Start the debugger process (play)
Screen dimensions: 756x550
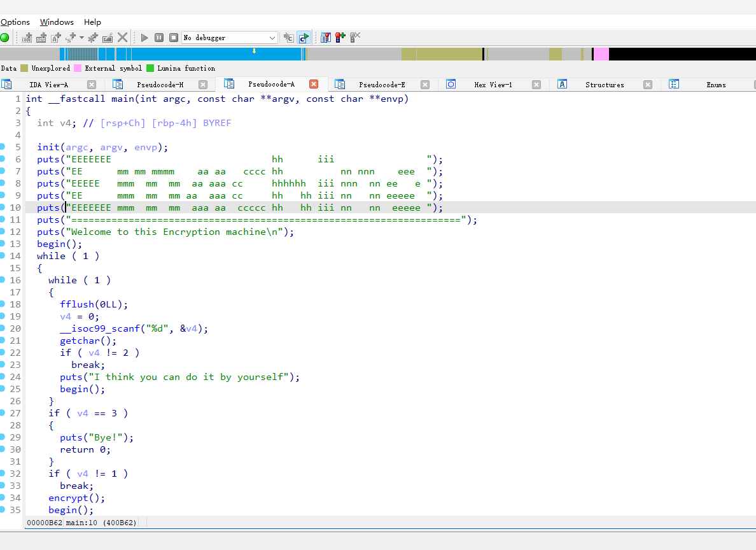[x=144, y=38]
